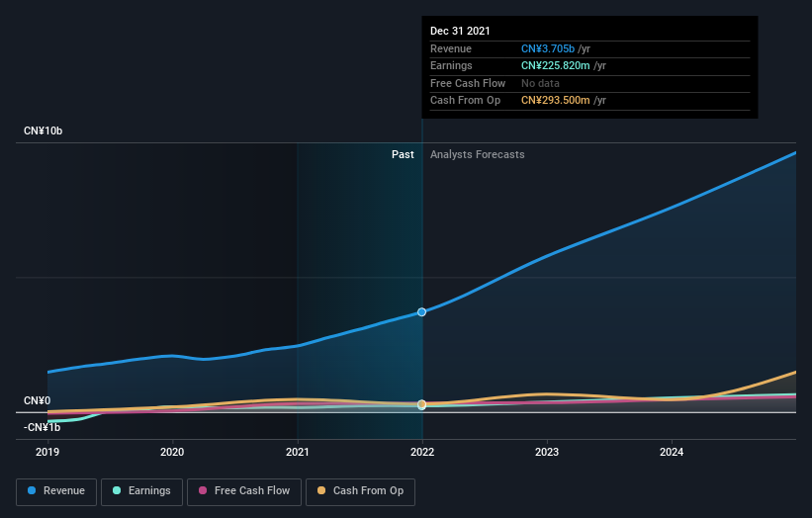This screenshot has height=518, width=812.
Task: Click the Cash From Op tooltip row label
Action: pyautogui.click(x=465, y=101)
